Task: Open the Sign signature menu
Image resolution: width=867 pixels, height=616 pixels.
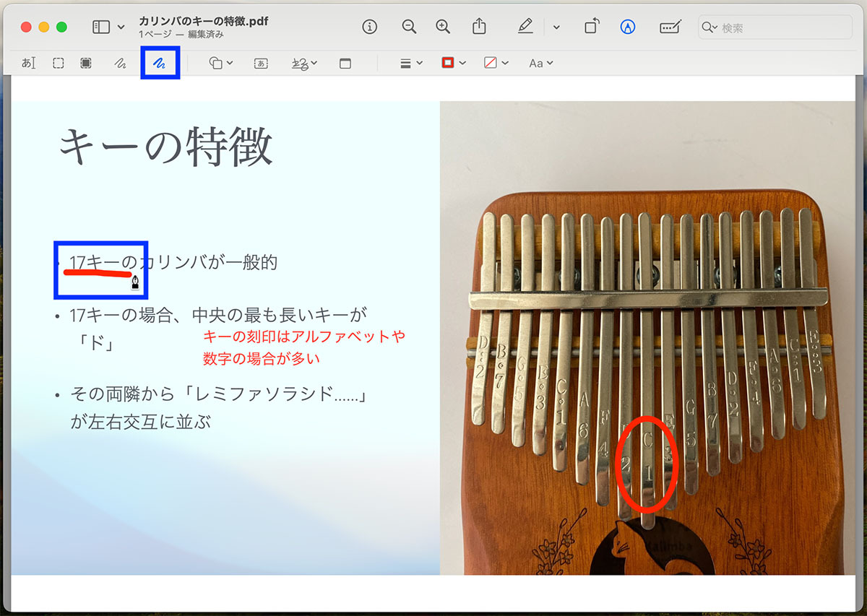Action: tap(304, 63)
